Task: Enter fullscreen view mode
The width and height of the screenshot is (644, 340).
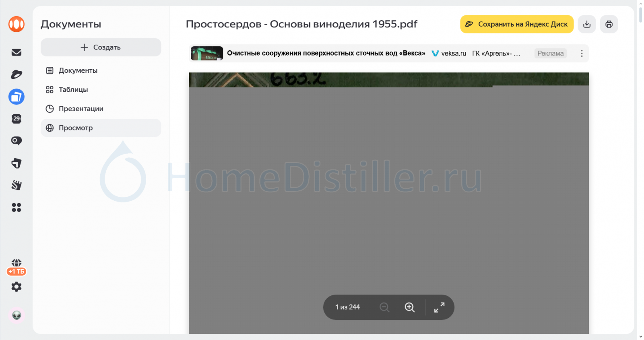Action: pyautogui.click(x=439, y=307)
